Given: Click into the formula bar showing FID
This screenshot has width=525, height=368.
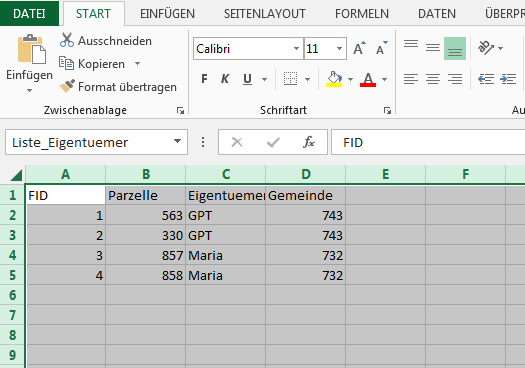Looking at the screenshot, I should 428,142.
